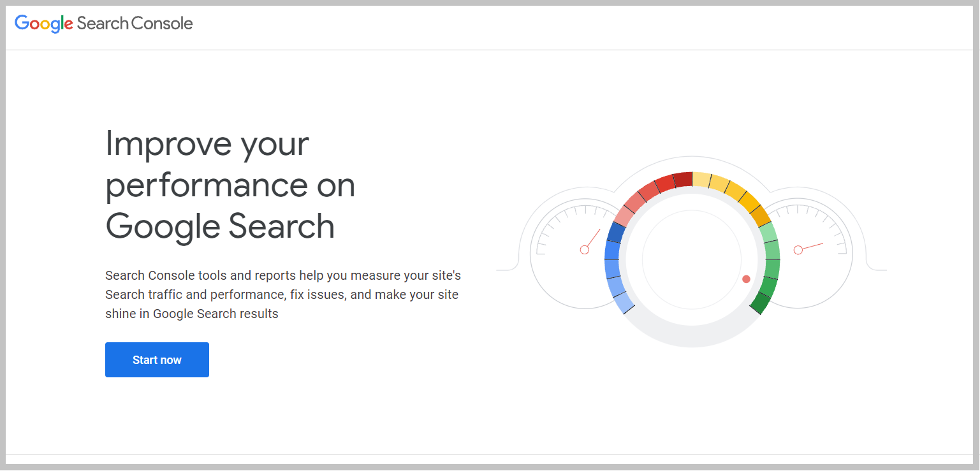This screenshot has height=471, width=980.
Task: Click the pale yellow segment of the dial
Action: pyautogui.click(x=701, y=180)
